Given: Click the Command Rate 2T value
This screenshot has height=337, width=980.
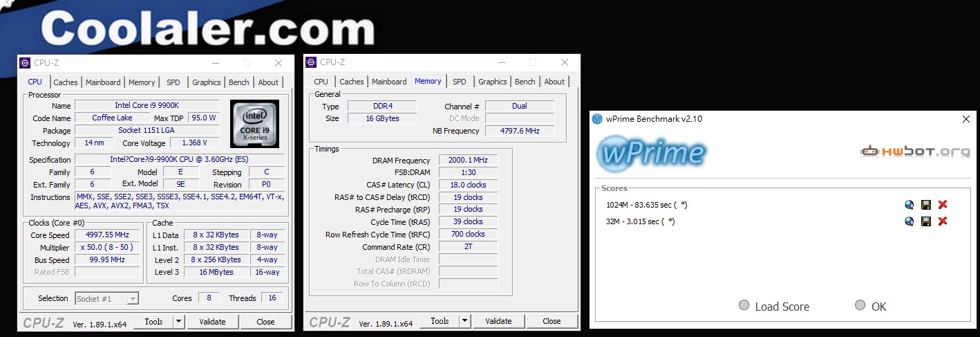Looking at the screenshot, I should coord(468,246).
